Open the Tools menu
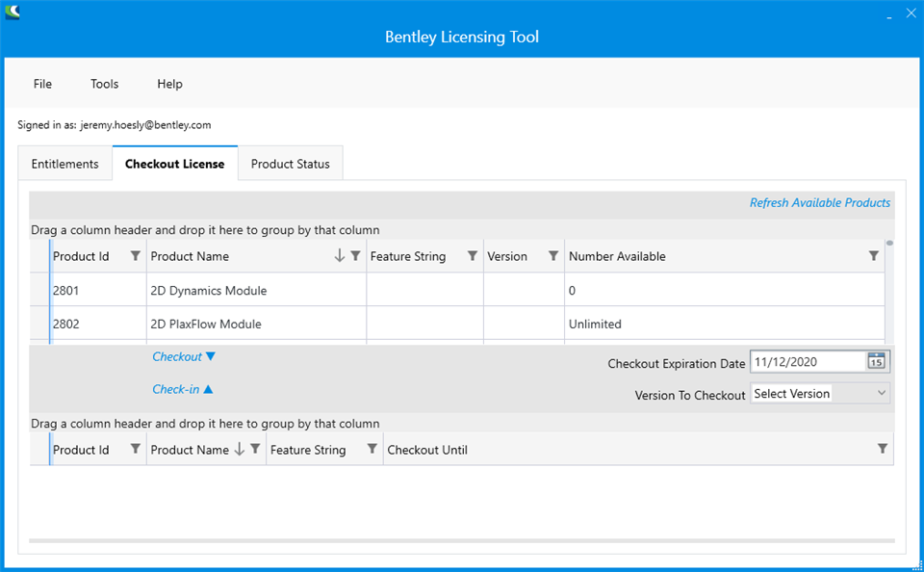This screenshot has width=924, height=572. (104, 84)
